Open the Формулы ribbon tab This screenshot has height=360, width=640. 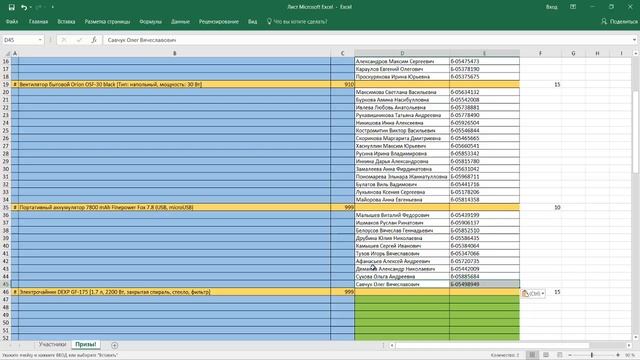(x=151, y=22)
